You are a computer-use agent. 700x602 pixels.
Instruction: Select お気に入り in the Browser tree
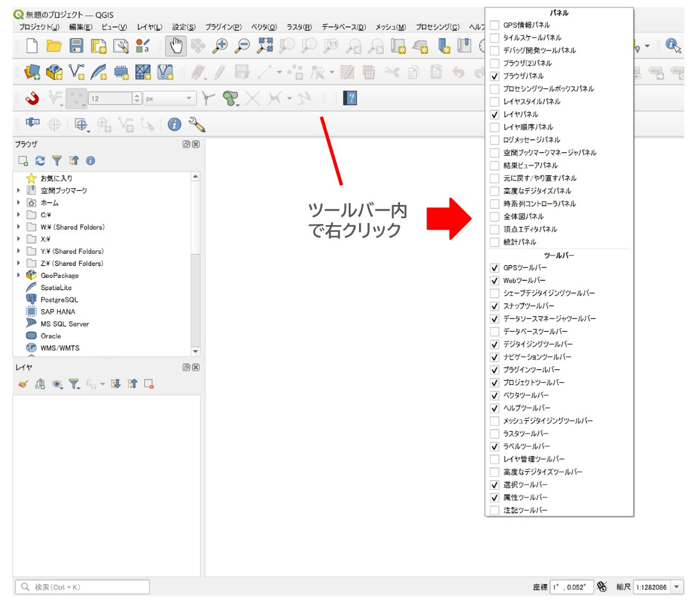pyautogui.click(x=56, y=179)
